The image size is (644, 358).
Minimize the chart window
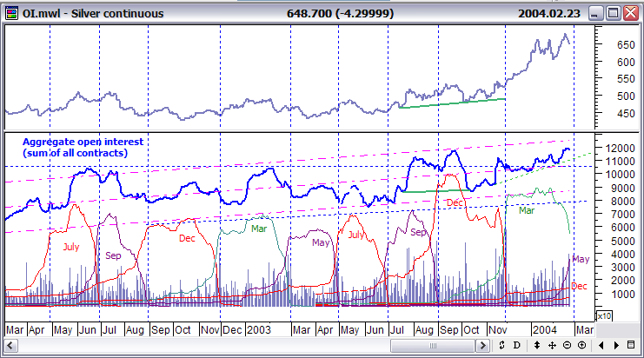594,13
